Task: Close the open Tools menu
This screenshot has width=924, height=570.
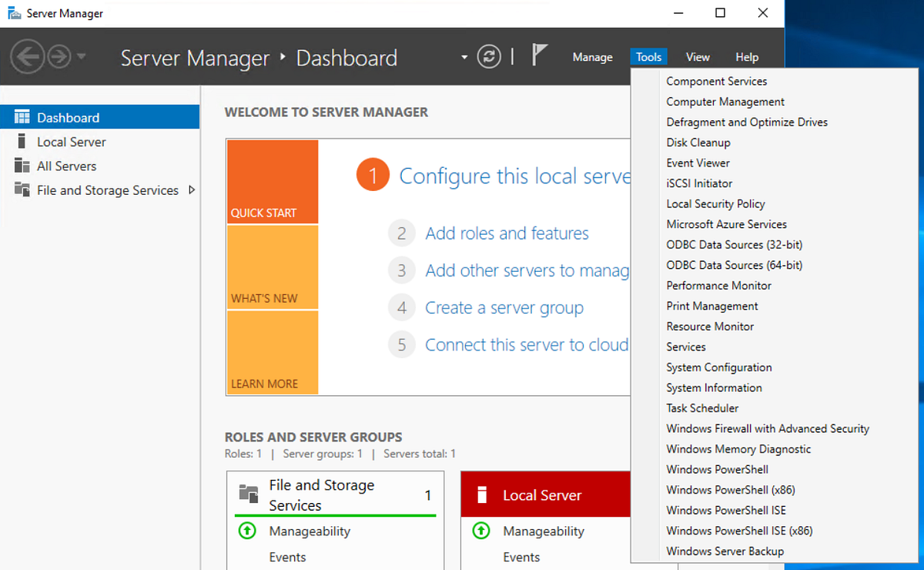Action: [649, 57]
